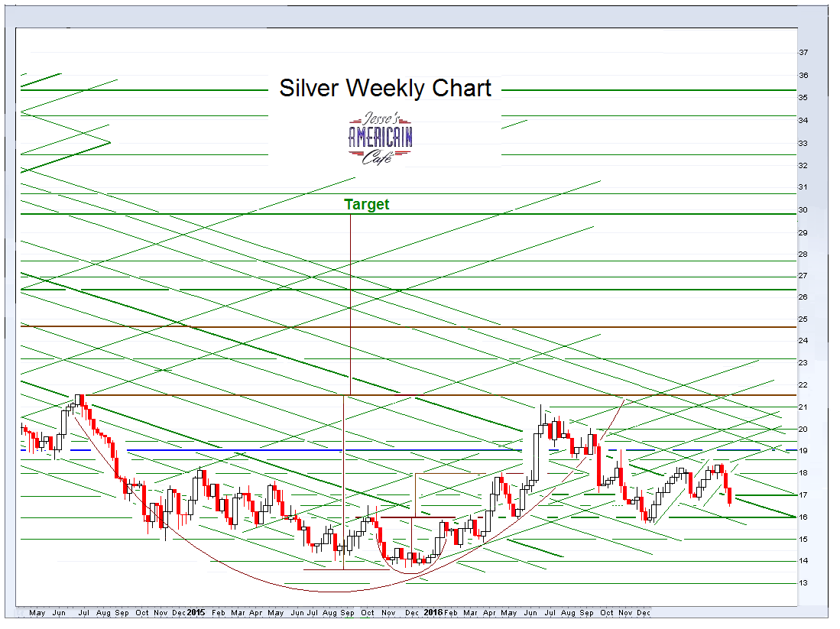Switch to the May tab on the timeline
The width and height of the screenshot is (840, 629).
point(37,613)
